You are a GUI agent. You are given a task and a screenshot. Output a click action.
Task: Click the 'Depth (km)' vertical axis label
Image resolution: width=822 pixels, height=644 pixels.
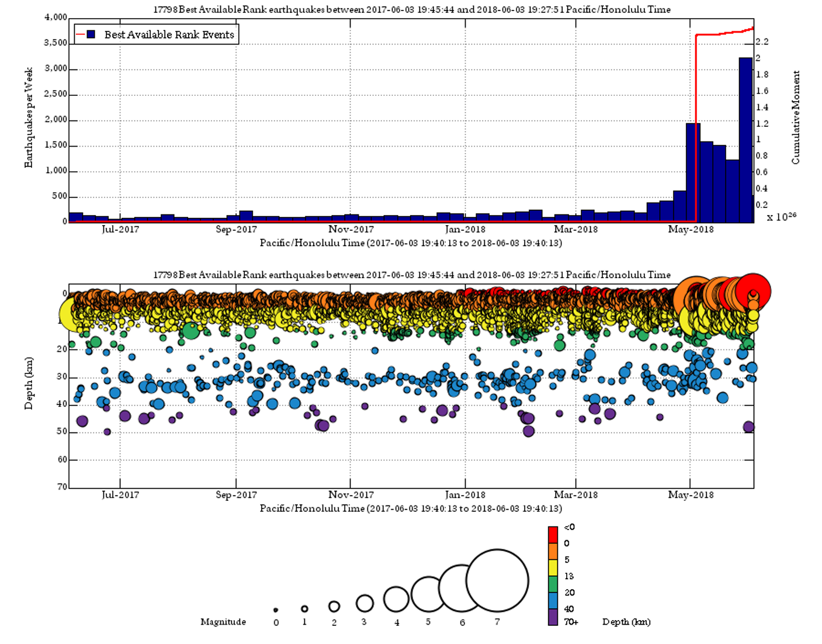coord(29,383)
